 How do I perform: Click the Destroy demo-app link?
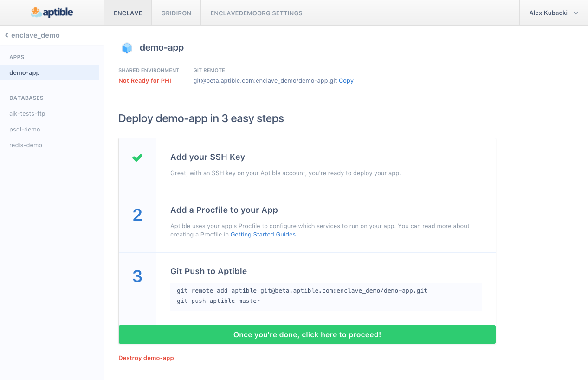tap(146, 358)
